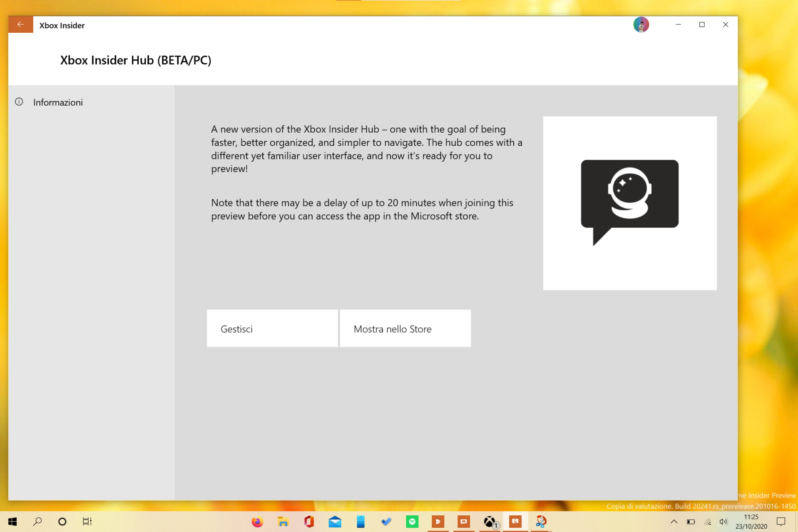This screenshot has width=798, height=532.
Task: Minimize the Xbox Insider window
Action: coord(678,24)
